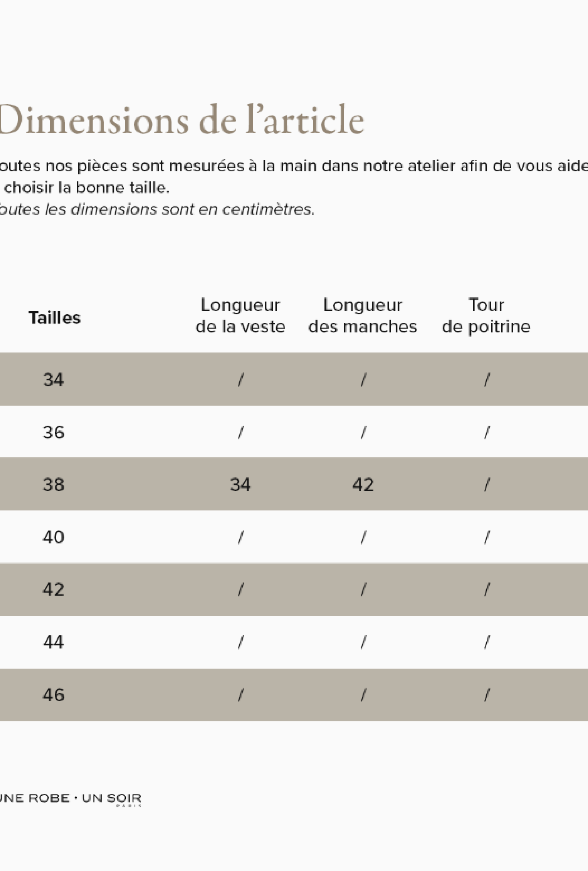This screenshot has height=871, width=588.
Task: Click the size 34 row label
Action: [53, 380]
